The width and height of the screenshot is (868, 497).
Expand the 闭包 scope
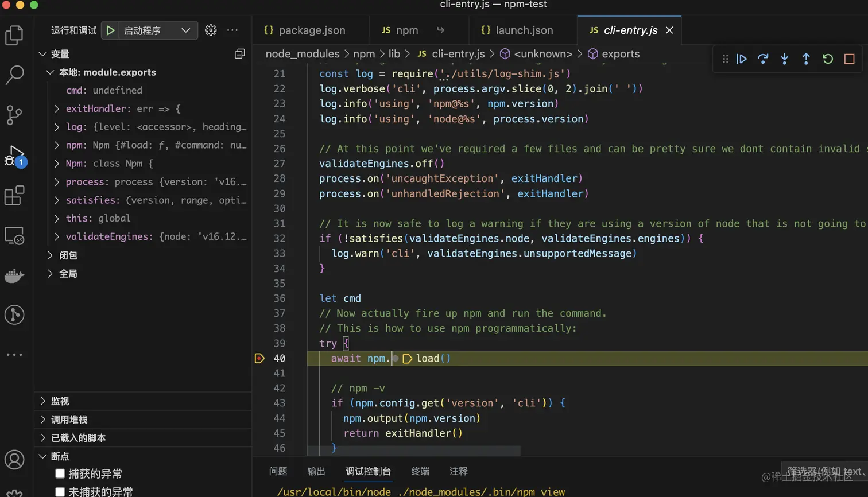[50, 255]
